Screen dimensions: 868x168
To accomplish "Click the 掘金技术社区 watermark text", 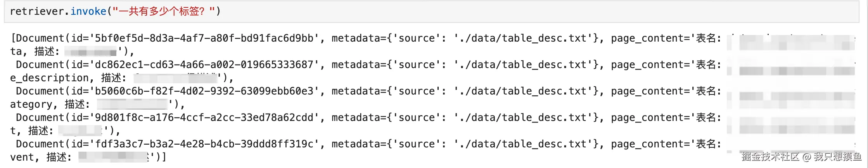I will pyautogui.click(x=770, y=157).
